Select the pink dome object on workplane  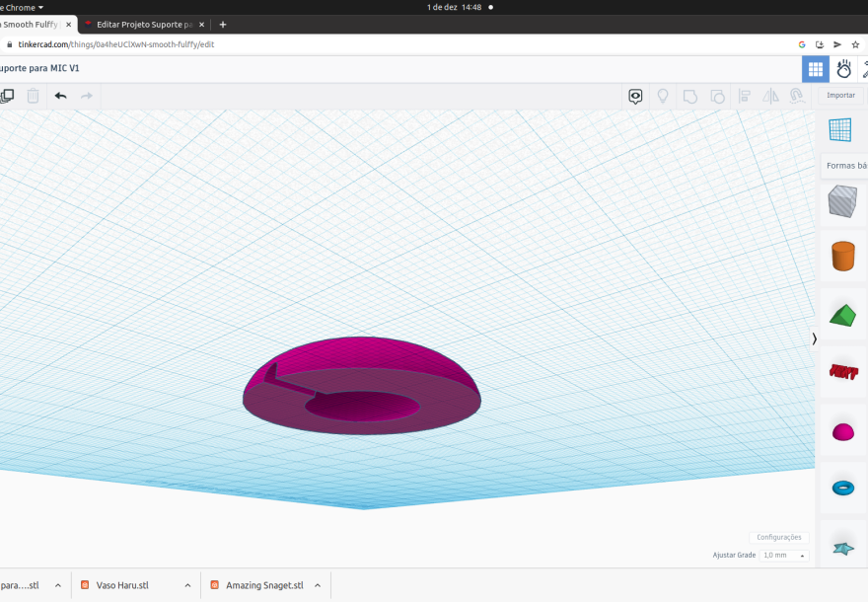(362, 386)
